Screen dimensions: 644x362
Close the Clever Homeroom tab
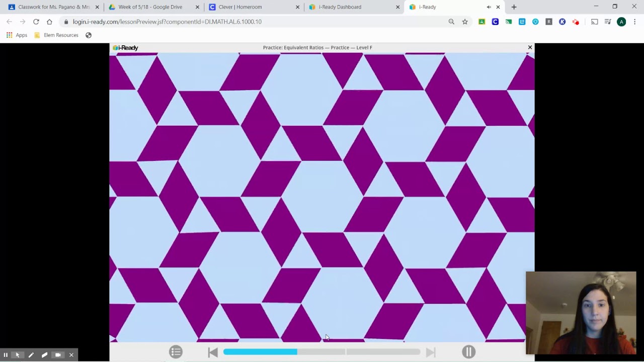click(x=298, y=7)
